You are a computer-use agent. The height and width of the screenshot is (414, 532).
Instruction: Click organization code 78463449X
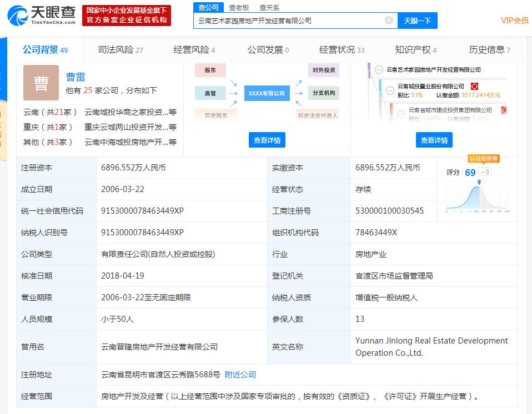point(376,233)
